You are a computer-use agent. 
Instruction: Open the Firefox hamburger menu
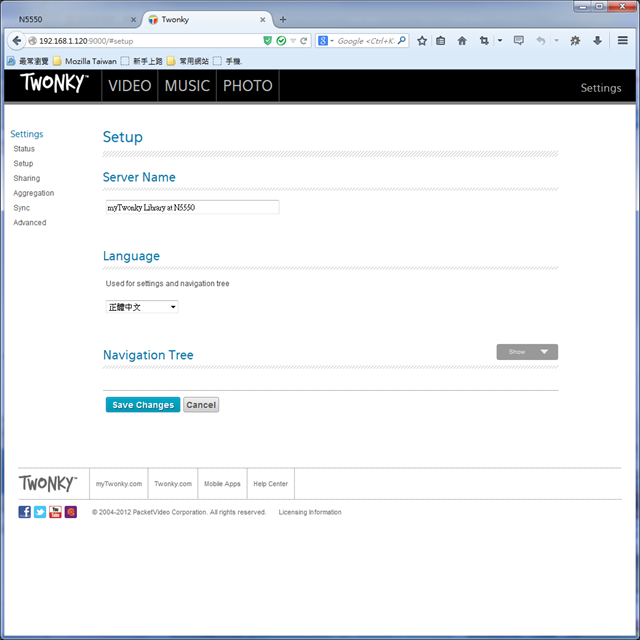tap(622, 40)
